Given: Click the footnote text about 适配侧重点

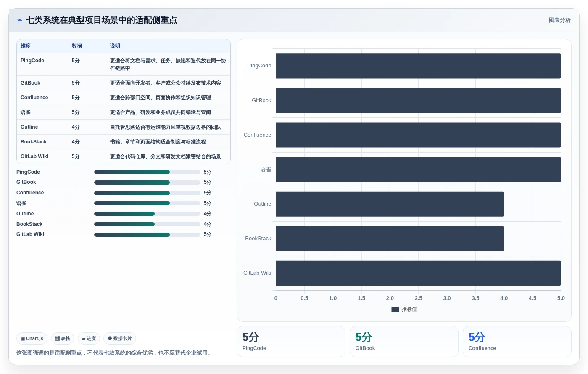Looking at the screenshot, I should 113,353.
